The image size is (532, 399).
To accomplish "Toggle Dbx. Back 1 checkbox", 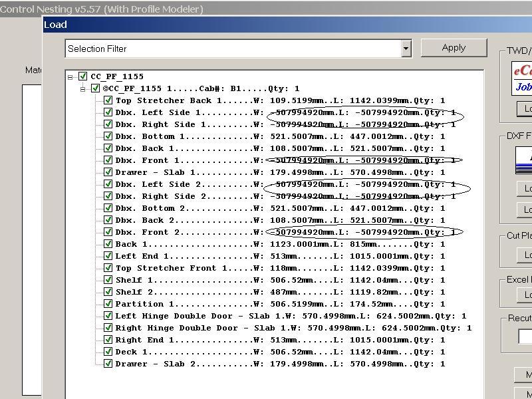I will tap(108, 148).
